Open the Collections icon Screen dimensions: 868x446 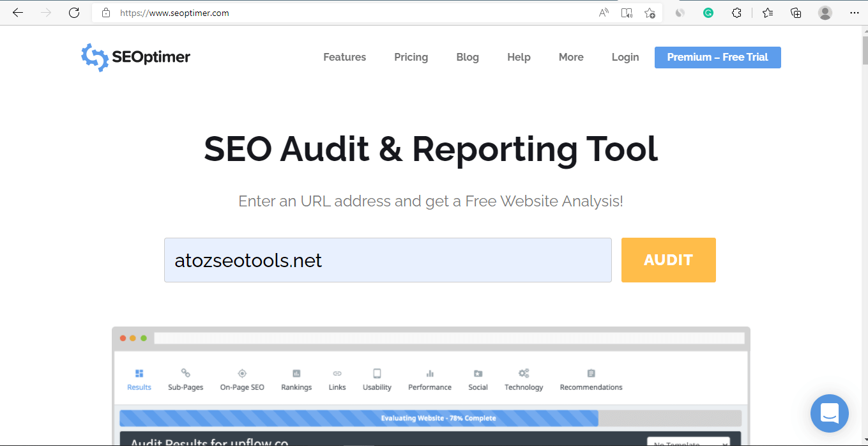click(796, 13)
